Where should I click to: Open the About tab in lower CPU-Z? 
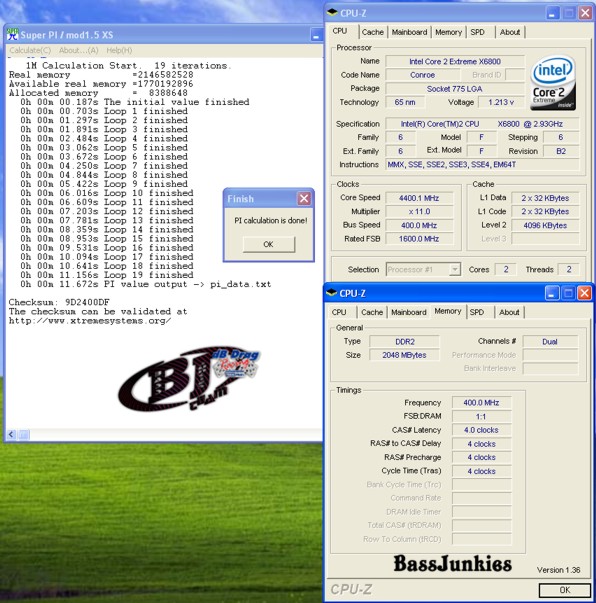(509, 312)
